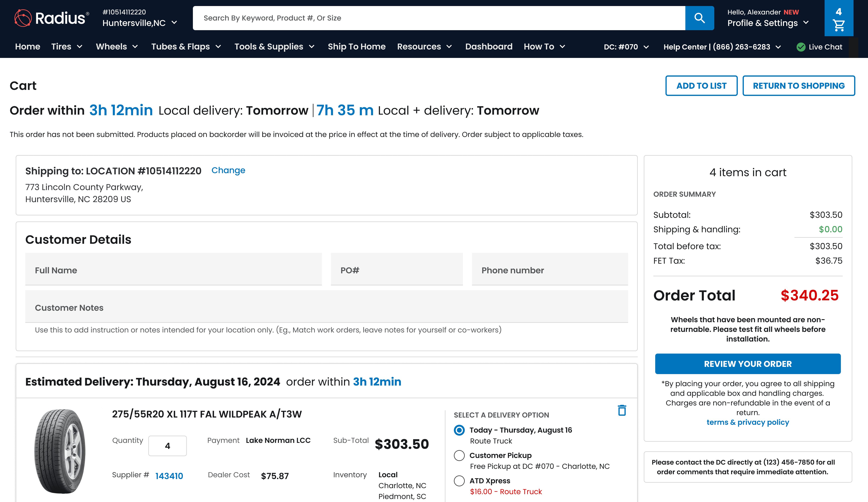Click the Review Your Order button
The height and width of the screenshot is (502, 868).
(x=747, y=364)
